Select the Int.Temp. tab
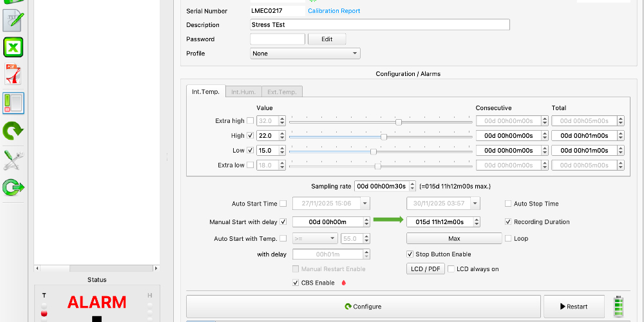644x322 pixels. coord(206,91)
